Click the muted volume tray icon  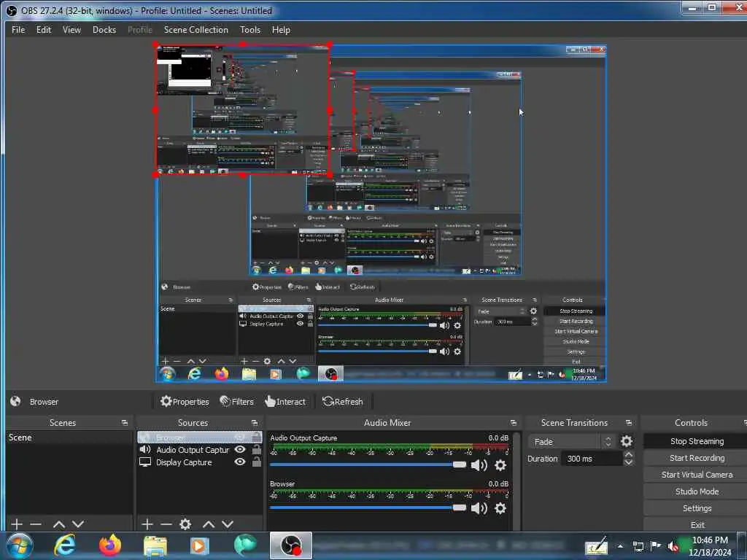tap(673, 547)
